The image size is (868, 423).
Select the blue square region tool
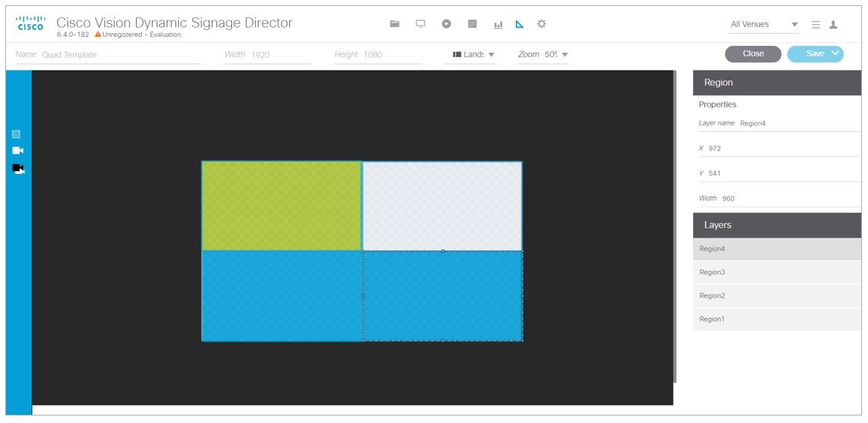(x=16, y=134)
